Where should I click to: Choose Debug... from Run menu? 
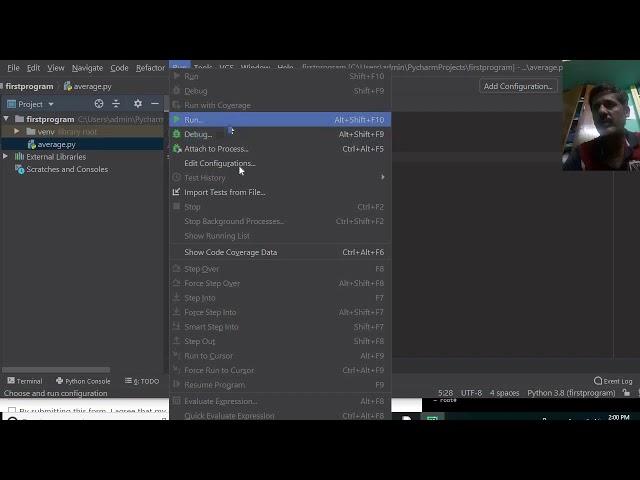(x=280, y=134)
